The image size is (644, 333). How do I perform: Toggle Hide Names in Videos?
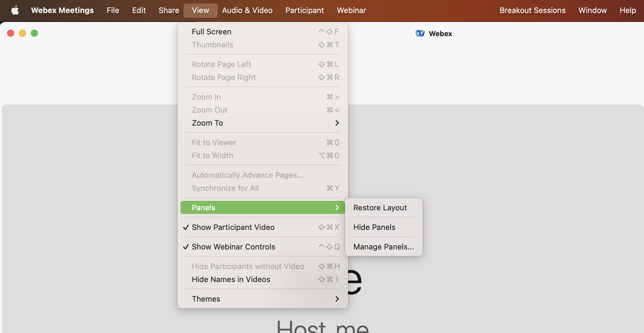tap(231, 279)
